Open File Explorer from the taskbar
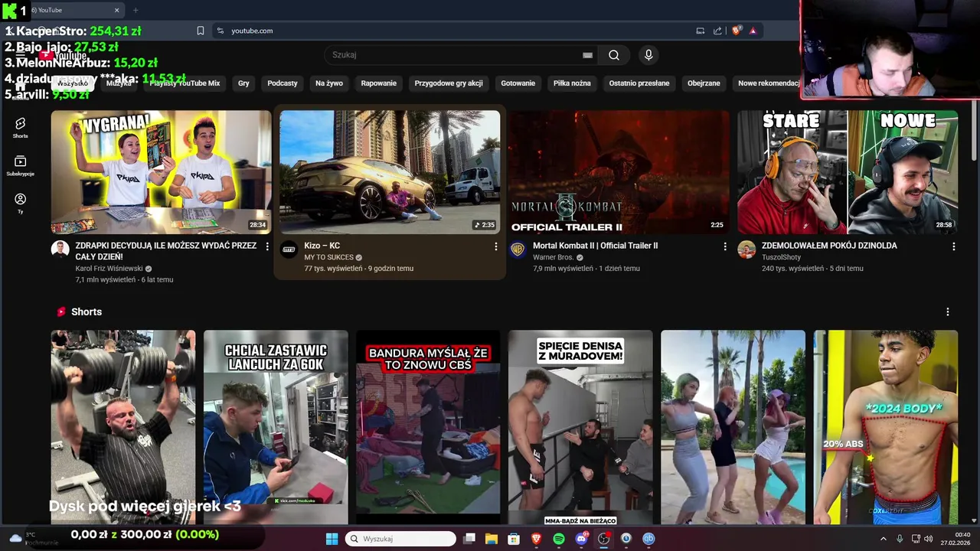 pyautogui.click(x=492, y=539)
